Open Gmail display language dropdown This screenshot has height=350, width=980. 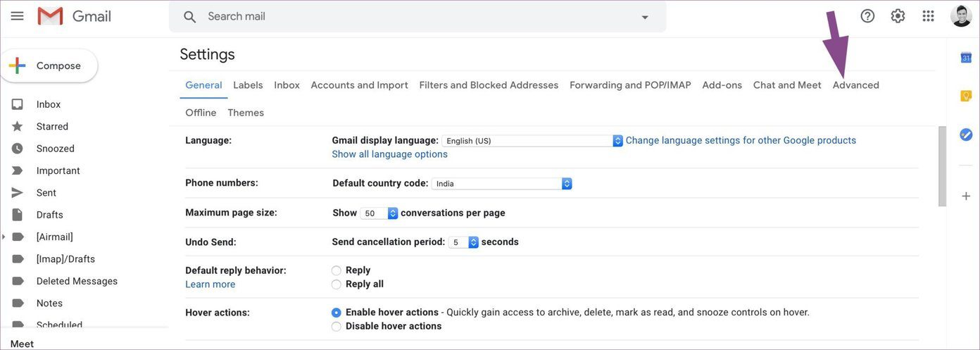point(532,141)
